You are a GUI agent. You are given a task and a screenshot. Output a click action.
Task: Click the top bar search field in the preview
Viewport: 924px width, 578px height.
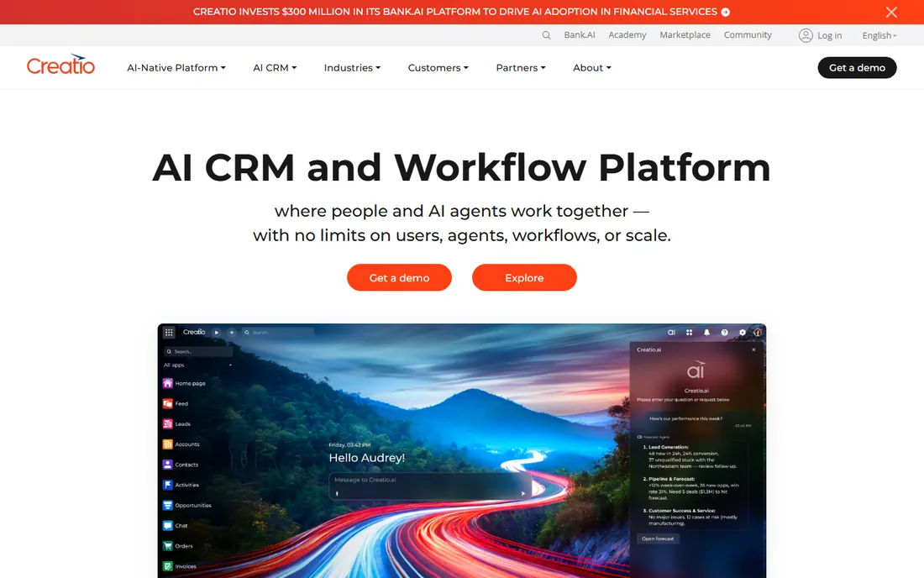(x=277, y=333)
